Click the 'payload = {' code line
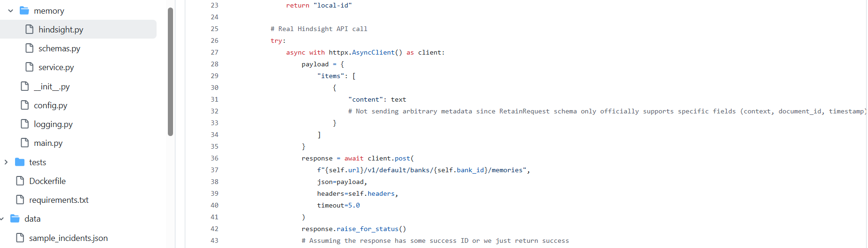 (x=323, y=64)
